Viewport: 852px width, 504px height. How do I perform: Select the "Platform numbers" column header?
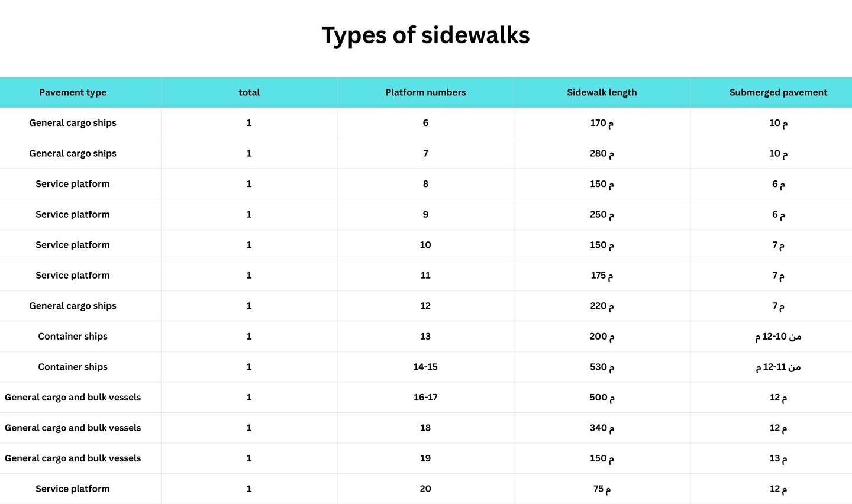[425, 92]
